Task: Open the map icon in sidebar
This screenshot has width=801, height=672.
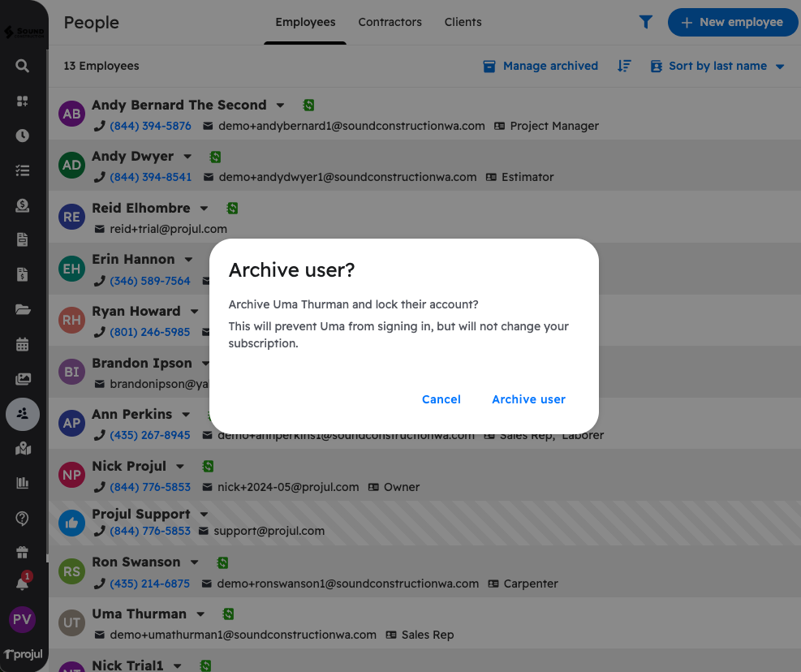Action: pyautogui.click(x=23, y=449)
